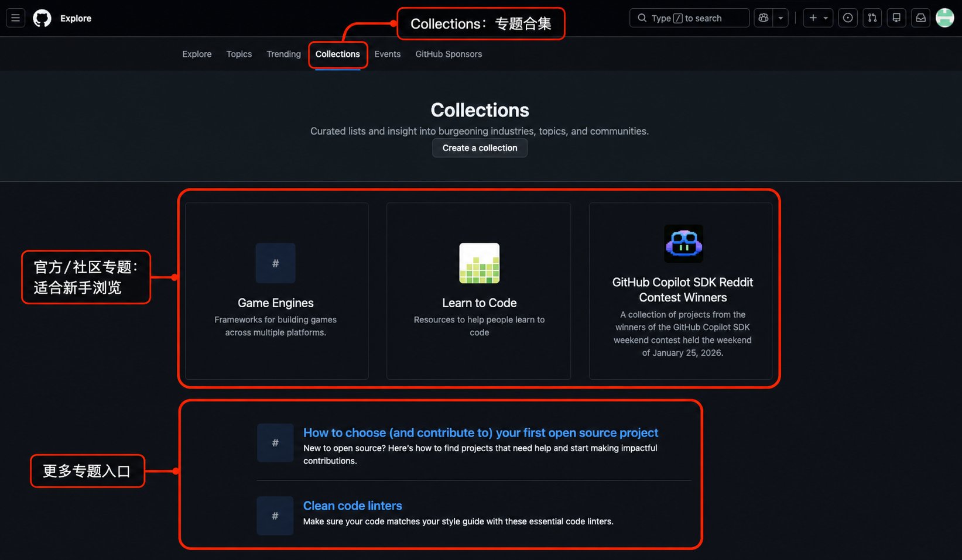Switch to the Events tab

pyautogui.click(x=388, y=54)
